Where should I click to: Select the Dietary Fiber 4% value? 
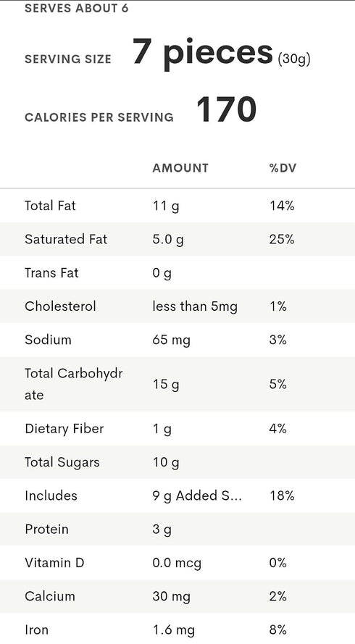pos(277,429)
